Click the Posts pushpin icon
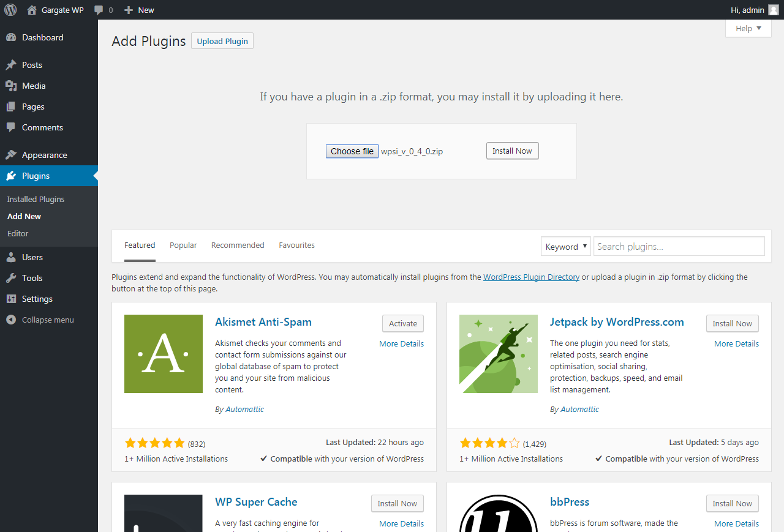784x532 pixels. coord(11,65)
